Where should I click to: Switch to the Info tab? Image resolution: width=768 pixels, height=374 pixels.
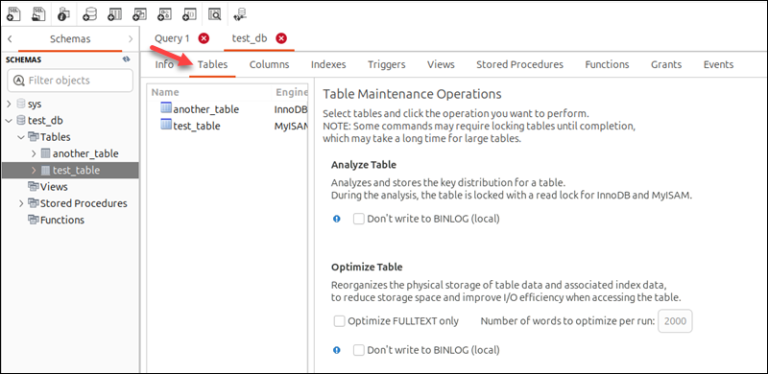(164, 65)
